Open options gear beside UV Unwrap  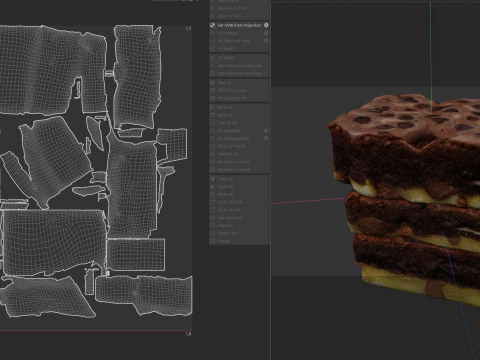[x=266, y=33]
